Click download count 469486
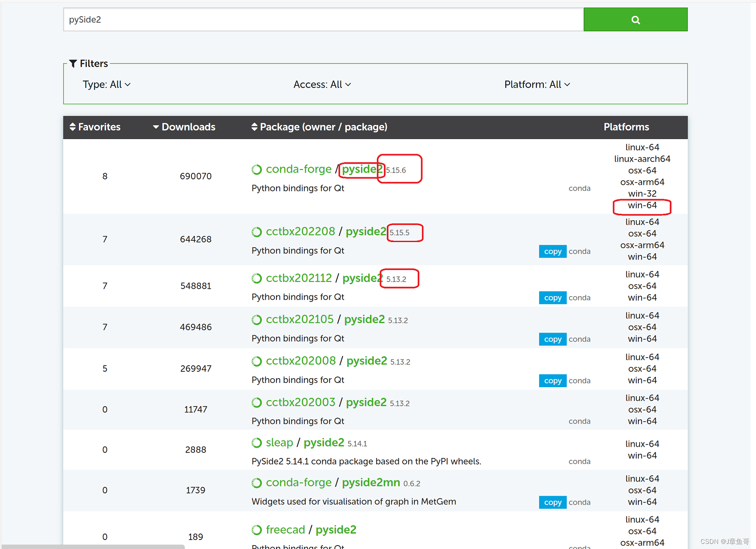Viewport: 756px width, 549px height. [196, 328]
